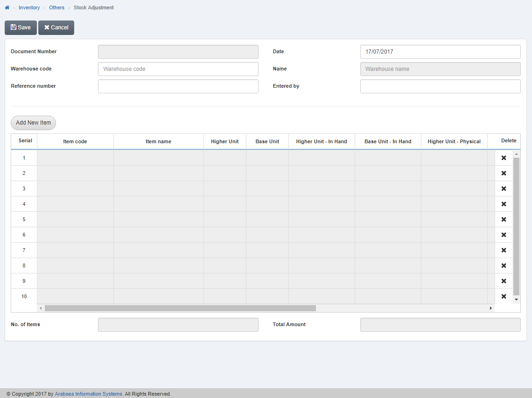The image size is (532, 398).
Task: Open the Inventory breadcrumb link
Action: [x=29, y=7]
